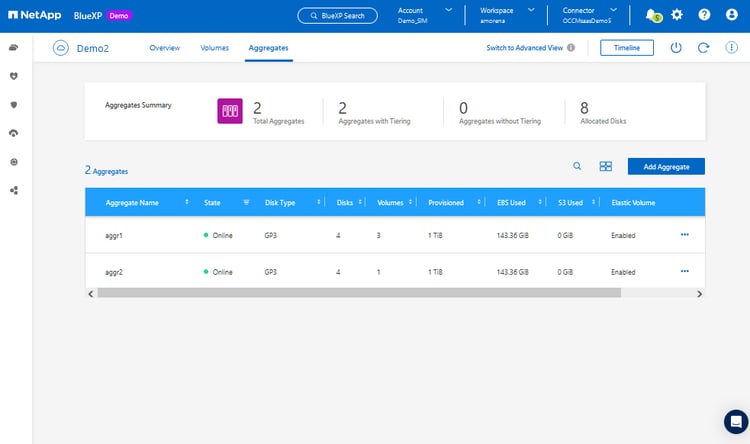Sort by Aggregate Name column
This screenshot has width=750, height=444.
click(187, 202)
